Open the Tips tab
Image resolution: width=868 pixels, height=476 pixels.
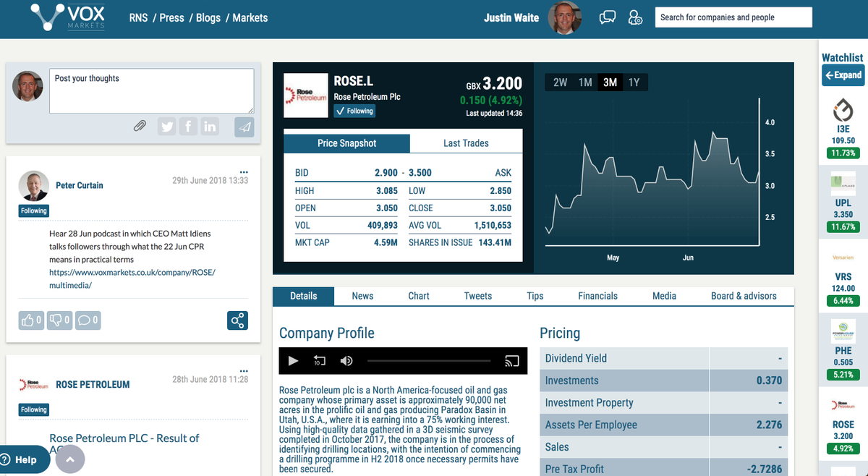[535, 296]
